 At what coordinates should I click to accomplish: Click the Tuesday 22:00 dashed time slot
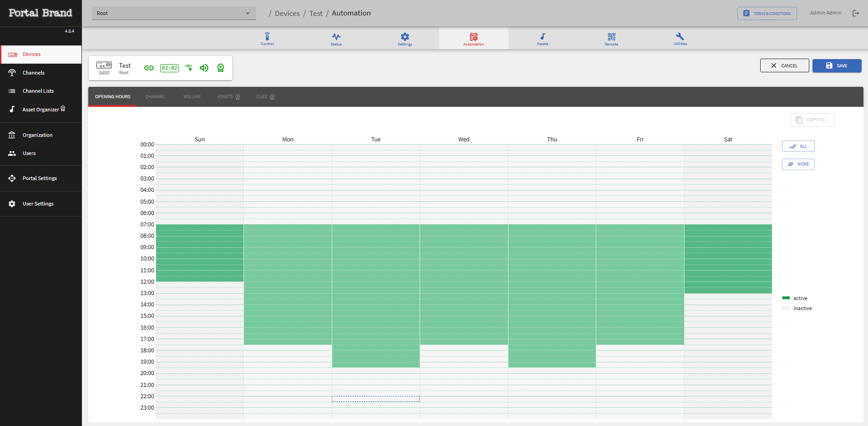pyautogui.click(x=376, y=399)
